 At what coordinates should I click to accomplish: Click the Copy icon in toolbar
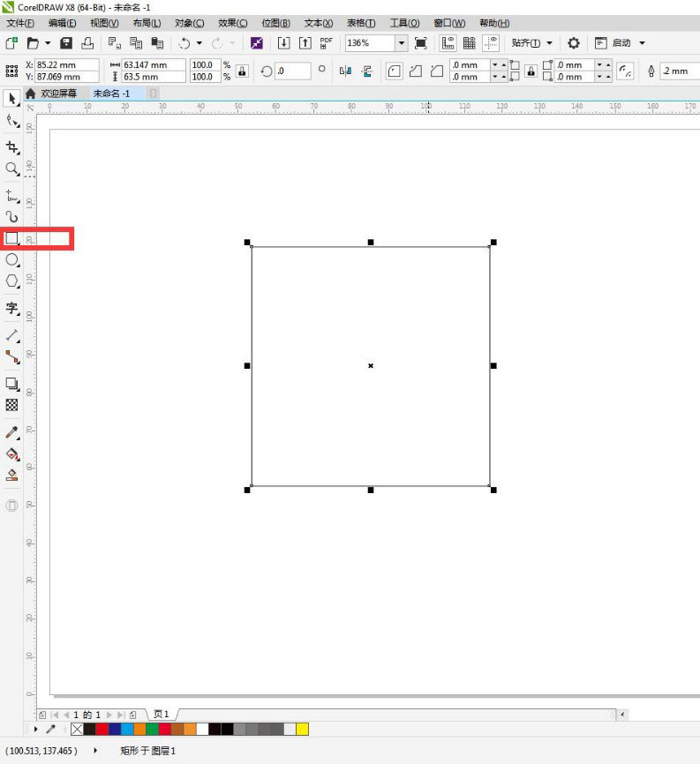[136, 43]
